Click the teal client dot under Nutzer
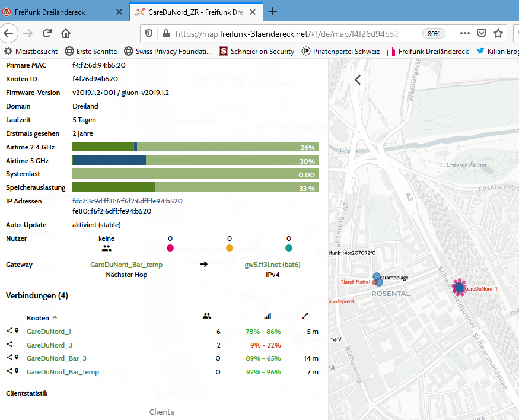The image size is (519, 420). (x=289, y=248)
